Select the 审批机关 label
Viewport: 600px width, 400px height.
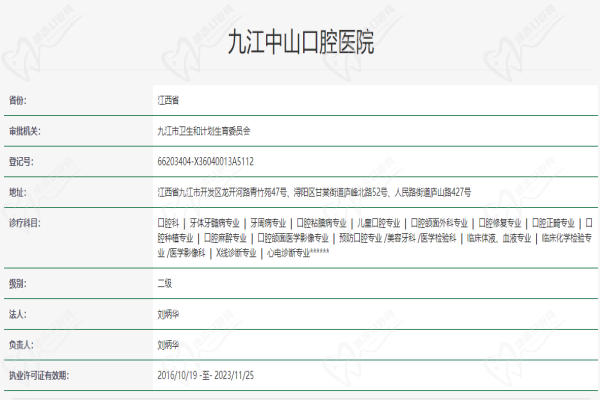tap(24, 131)
